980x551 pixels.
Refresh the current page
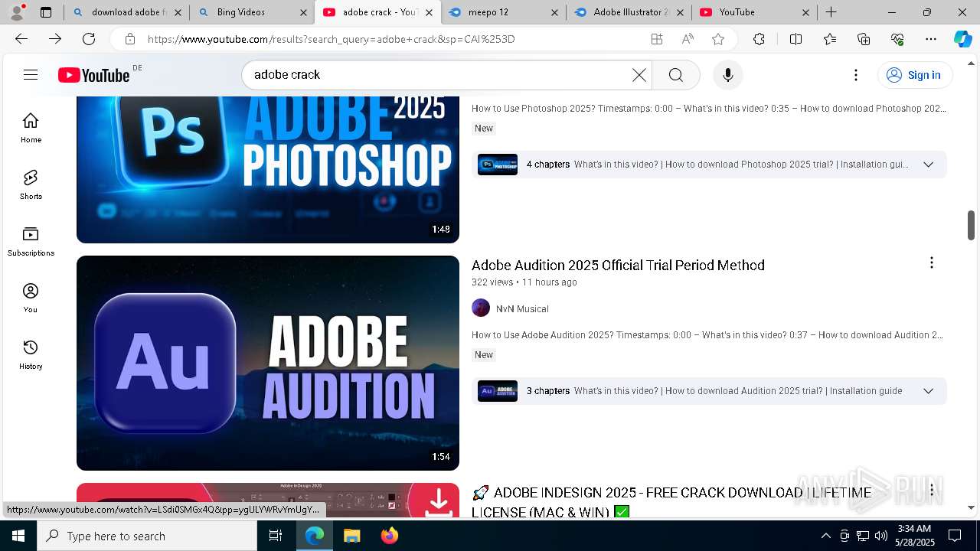(x=89, y=39)
